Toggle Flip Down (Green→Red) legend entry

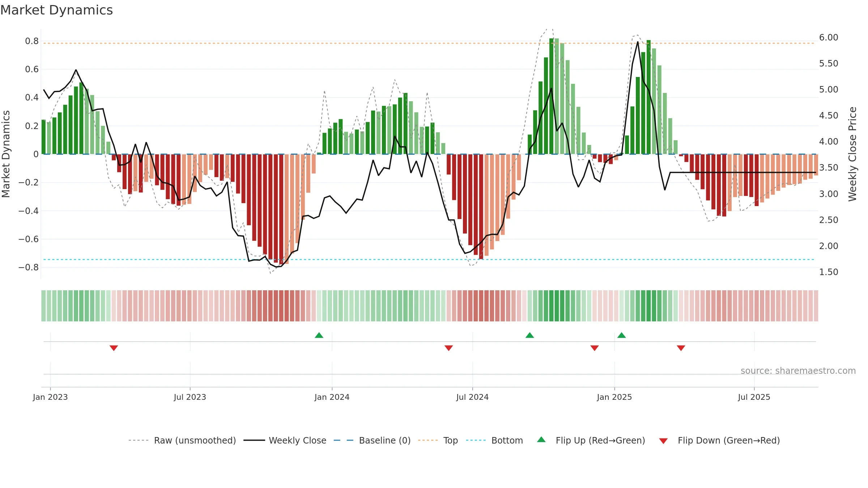coord(719,440)
